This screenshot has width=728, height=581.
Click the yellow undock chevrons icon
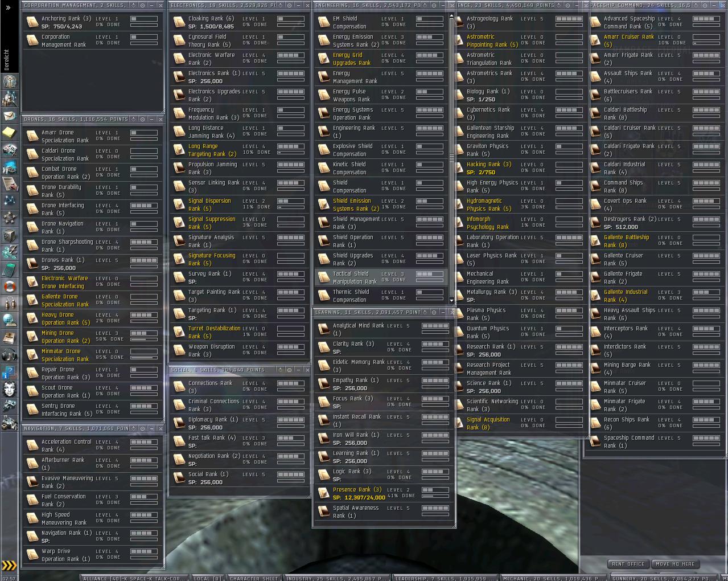coord(9,566)
